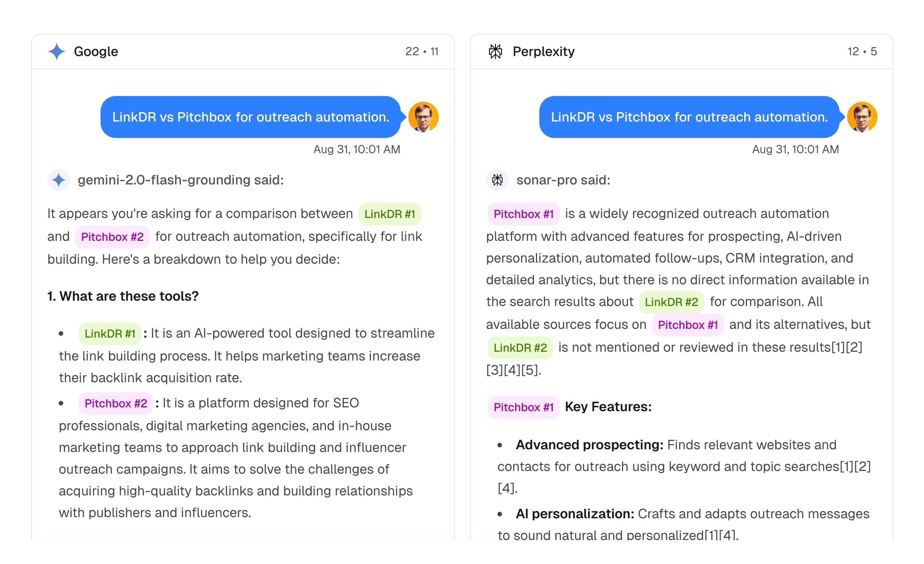Click the 'sonar-pro said:' label
Viewport: 924px width, 564px height.
pyautogui.click(x=563, y=180)
